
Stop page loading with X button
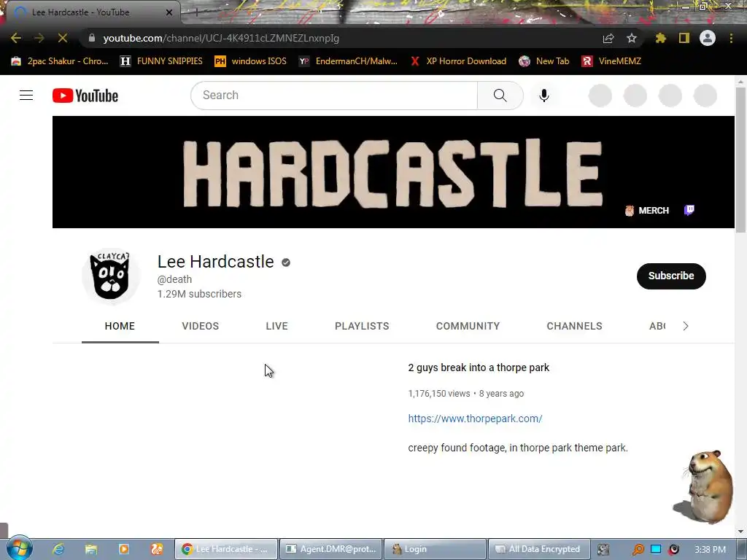pyautogui.click(x=63, y=38)
